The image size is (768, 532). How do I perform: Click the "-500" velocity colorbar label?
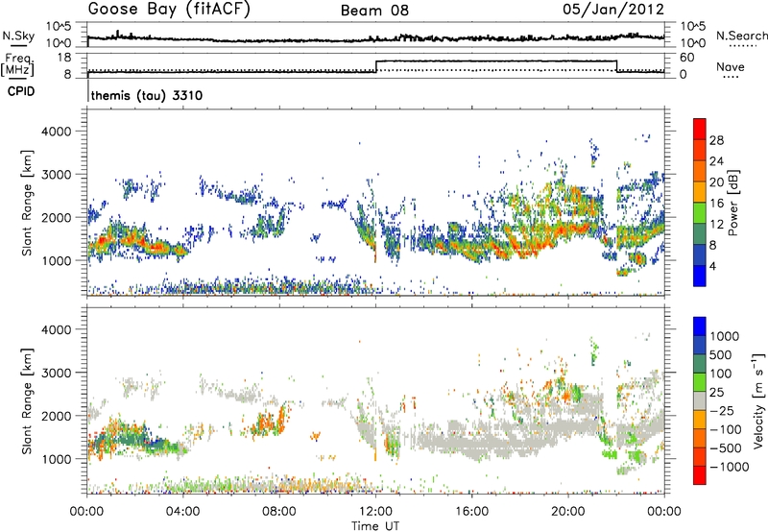(x=726, y=447)
